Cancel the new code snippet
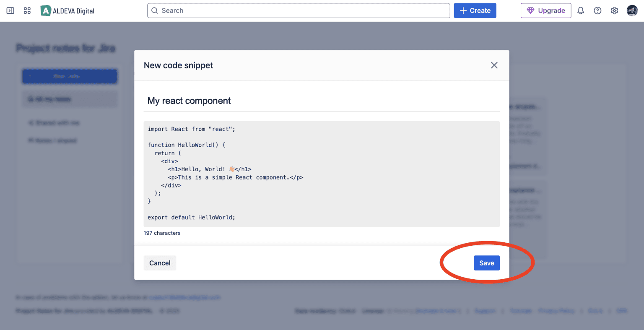644x330 pixels. (160, 263)
